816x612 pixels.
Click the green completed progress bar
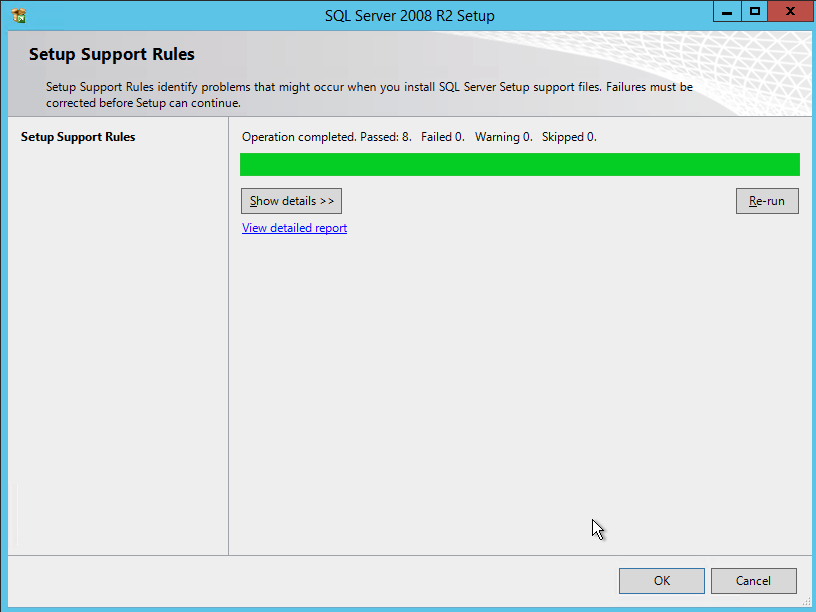click(519, 165)
